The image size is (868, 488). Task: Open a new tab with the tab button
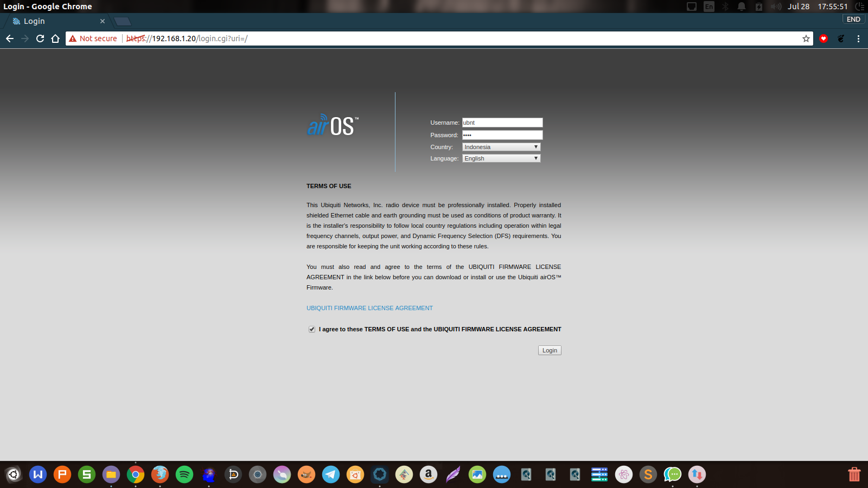pyautogui.click(x=123, y=21)
